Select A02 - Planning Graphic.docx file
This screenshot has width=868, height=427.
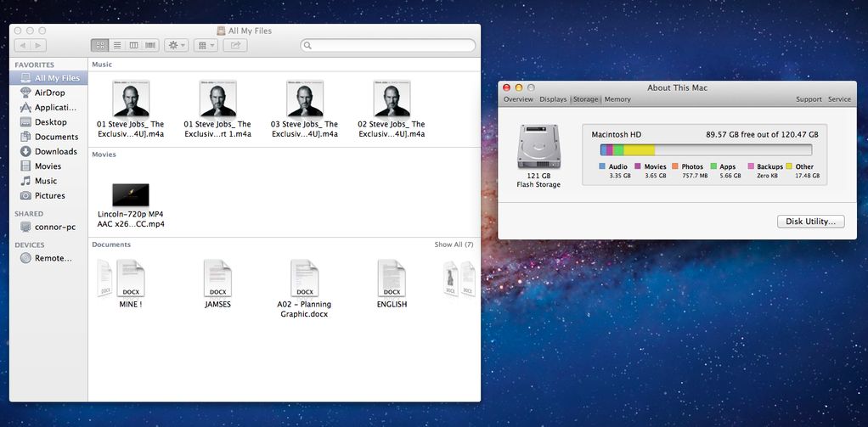304,288
